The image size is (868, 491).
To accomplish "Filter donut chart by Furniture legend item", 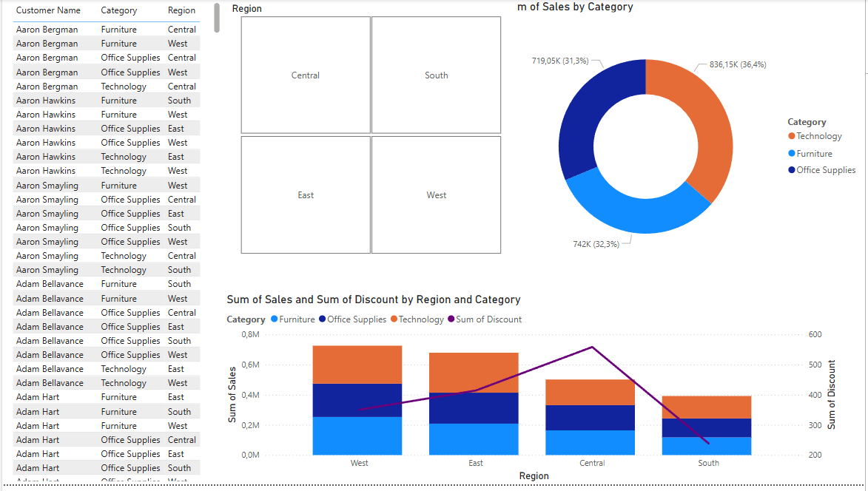I will (814, 152).
